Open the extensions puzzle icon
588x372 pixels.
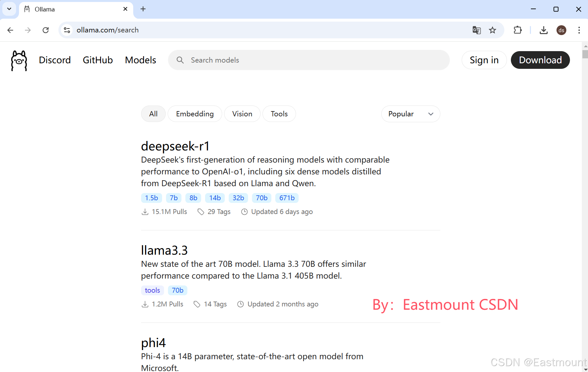coord(517,30)
